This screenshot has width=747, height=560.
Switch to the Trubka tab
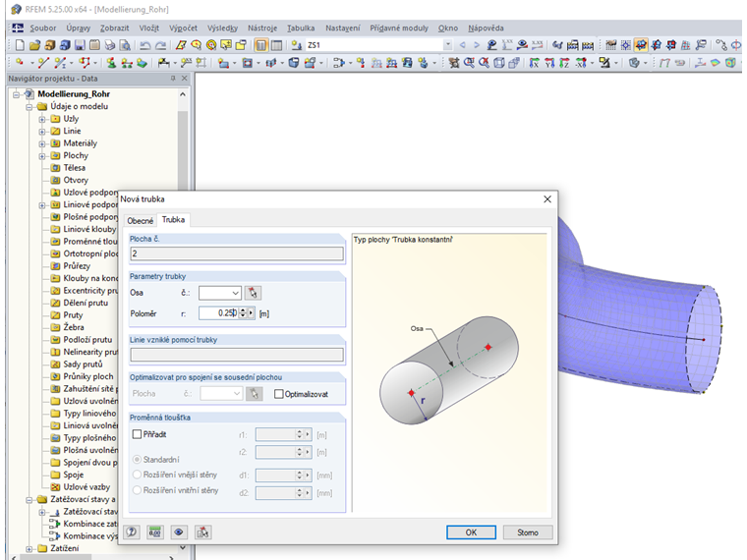coord(173,219)
